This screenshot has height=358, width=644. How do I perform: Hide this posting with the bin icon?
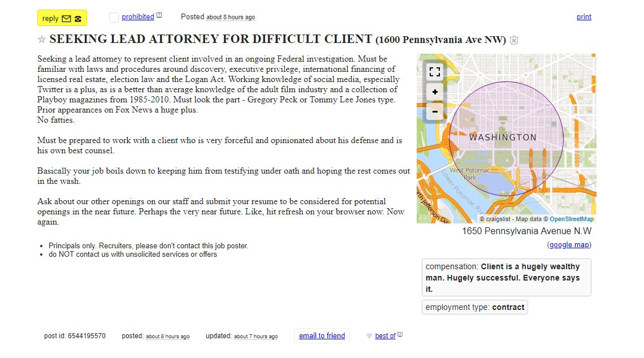click(x=514, y=40)
